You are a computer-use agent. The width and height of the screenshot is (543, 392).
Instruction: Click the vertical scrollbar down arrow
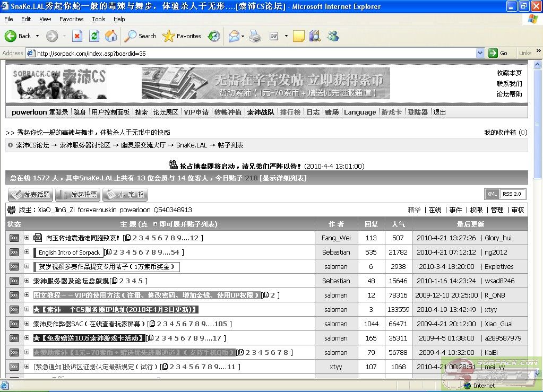point(538,373)
